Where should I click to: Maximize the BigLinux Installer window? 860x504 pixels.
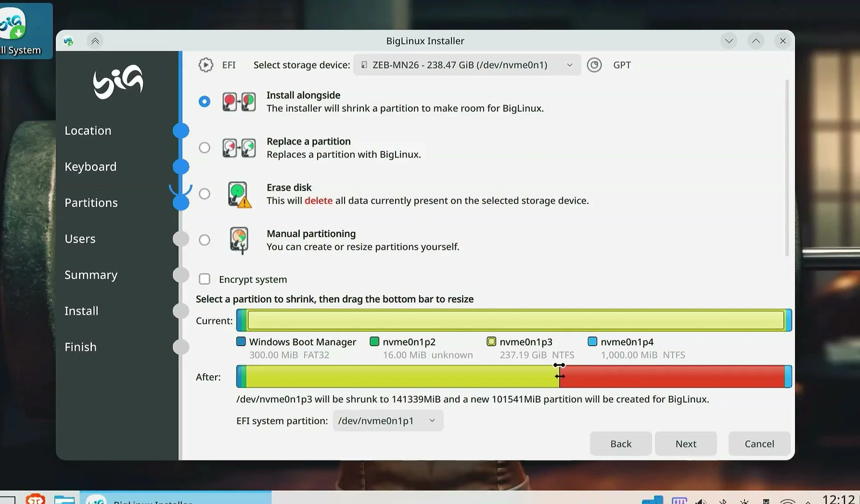click(x=756, y=41)
